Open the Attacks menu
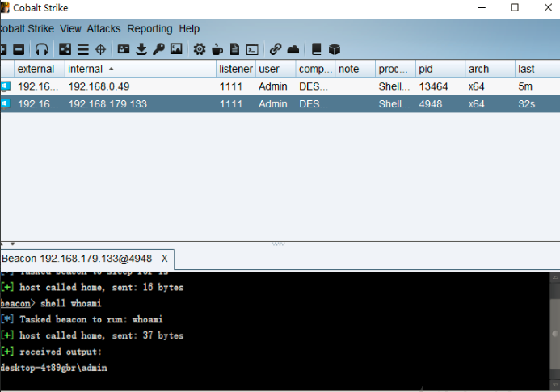560x392 pixels. (103, 28)
